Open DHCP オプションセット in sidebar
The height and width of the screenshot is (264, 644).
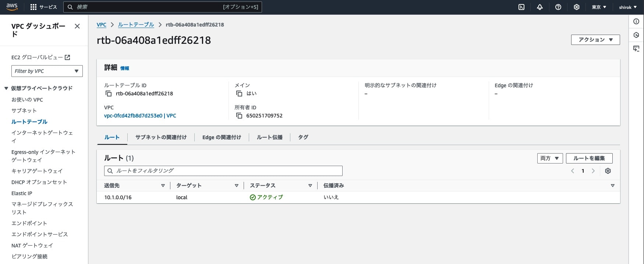point(39,182)
